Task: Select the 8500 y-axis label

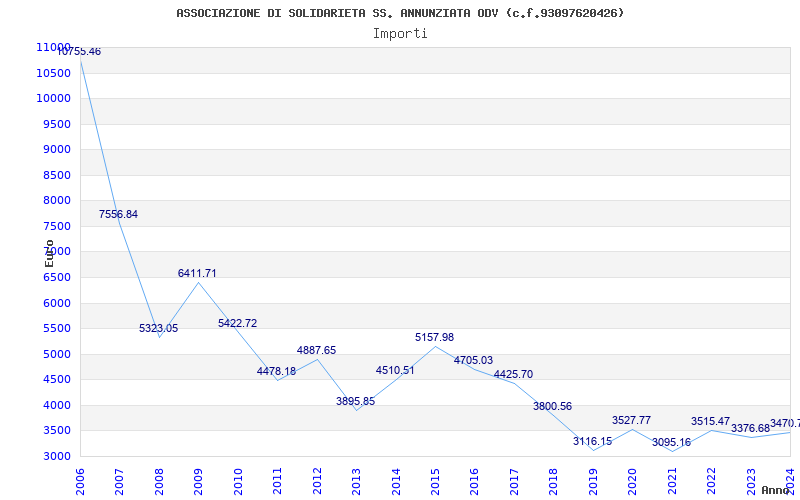Action: 56,176
